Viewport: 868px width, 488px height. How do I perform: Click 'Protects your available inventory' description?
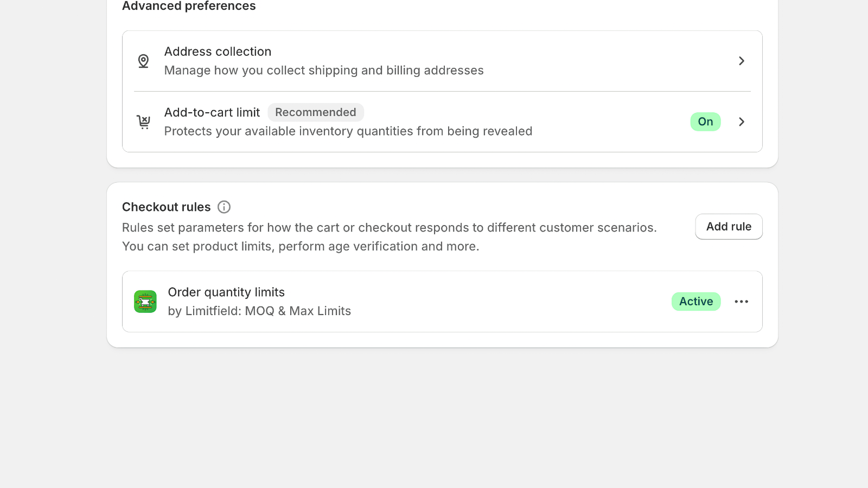(x=348, y=131)
